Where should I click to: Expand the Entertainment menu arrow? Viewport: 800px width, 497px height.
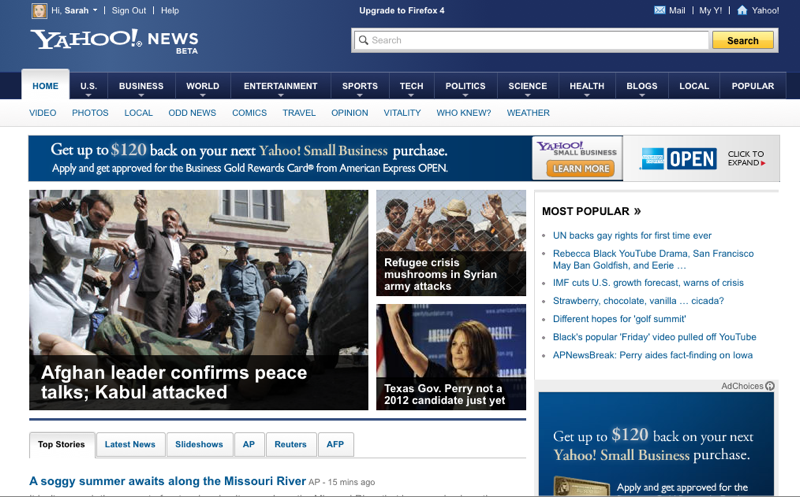[281, 95]
